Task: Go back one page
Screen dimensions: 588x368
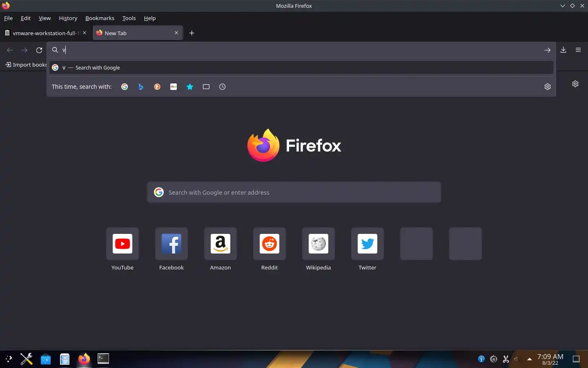Action: pyautogui.click(x=10, y=50)
